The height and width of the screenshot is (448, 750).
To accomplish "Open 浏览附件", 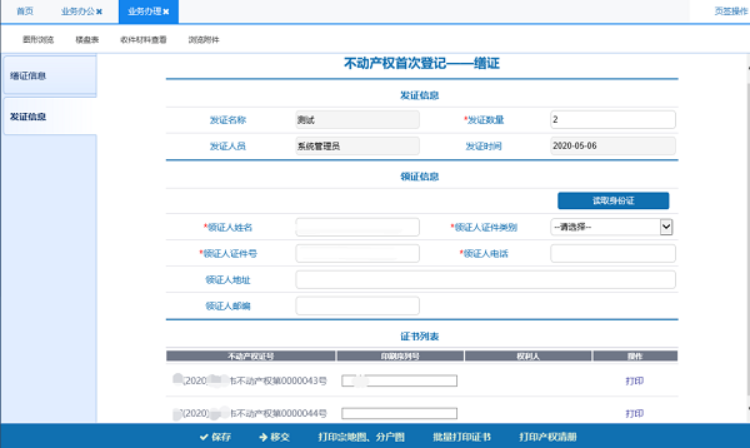I will point(204,40).
